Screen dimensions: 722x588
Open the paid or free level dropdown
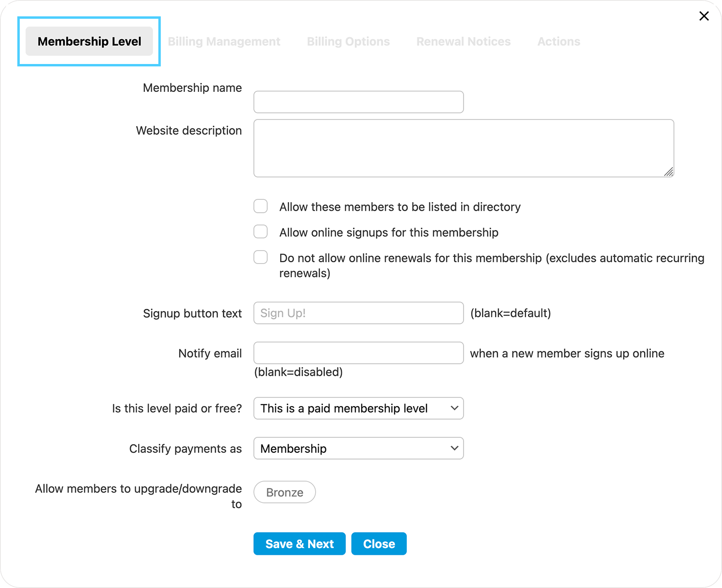(358, 408)
